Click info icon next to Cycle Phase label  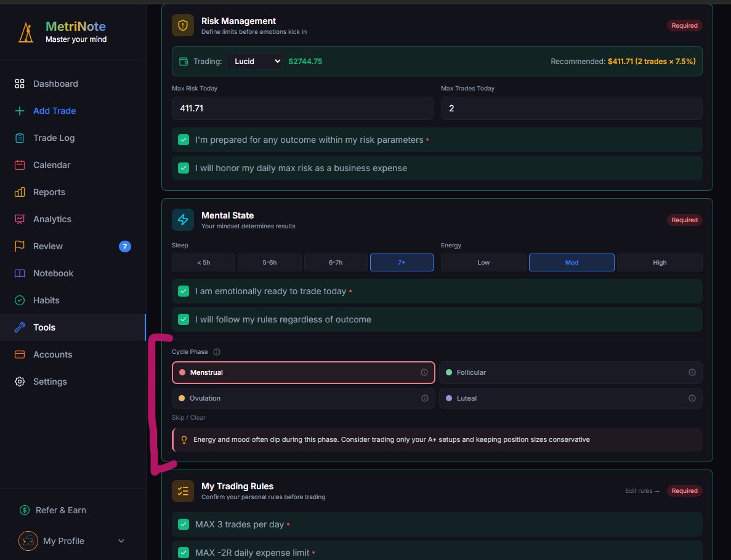(217, 352)
